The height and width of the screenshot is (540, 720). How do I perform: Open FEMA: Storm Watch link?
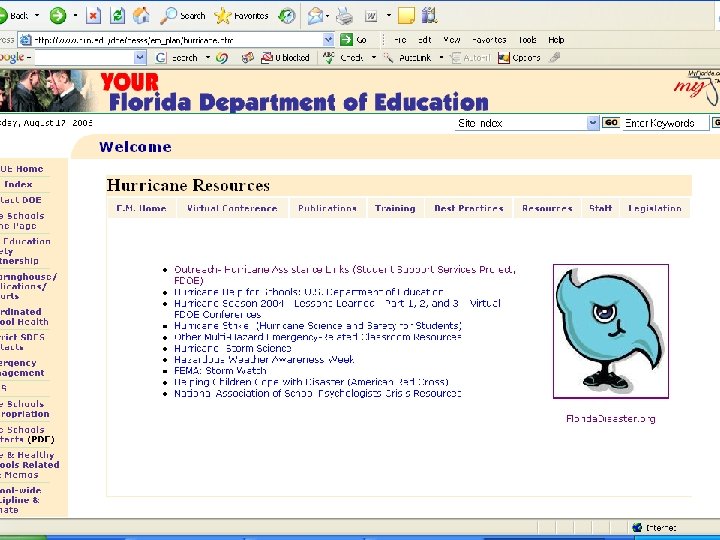[220, 371]
